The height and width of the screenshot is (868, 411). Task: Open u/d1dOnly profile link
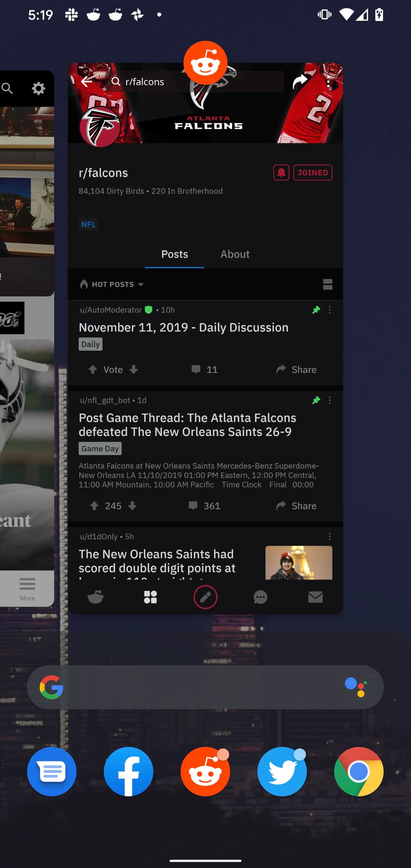pyautogui.click(x=99, y=537)
